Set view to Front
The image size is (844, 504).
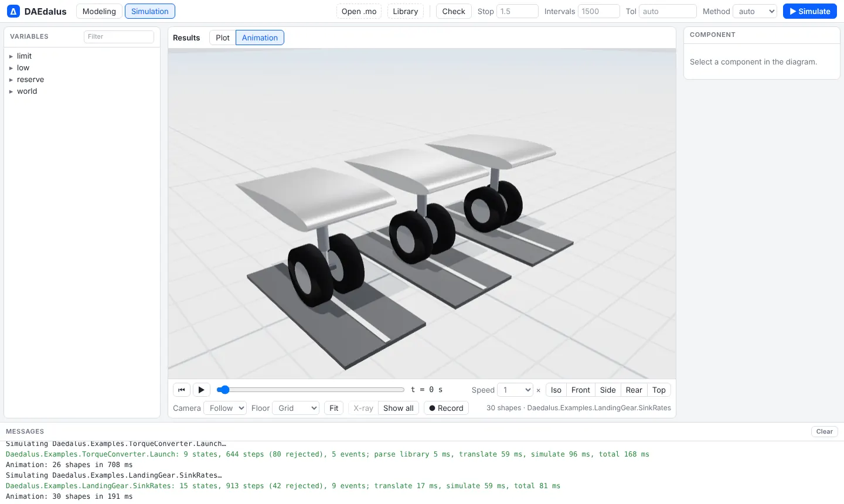point(581,390)
